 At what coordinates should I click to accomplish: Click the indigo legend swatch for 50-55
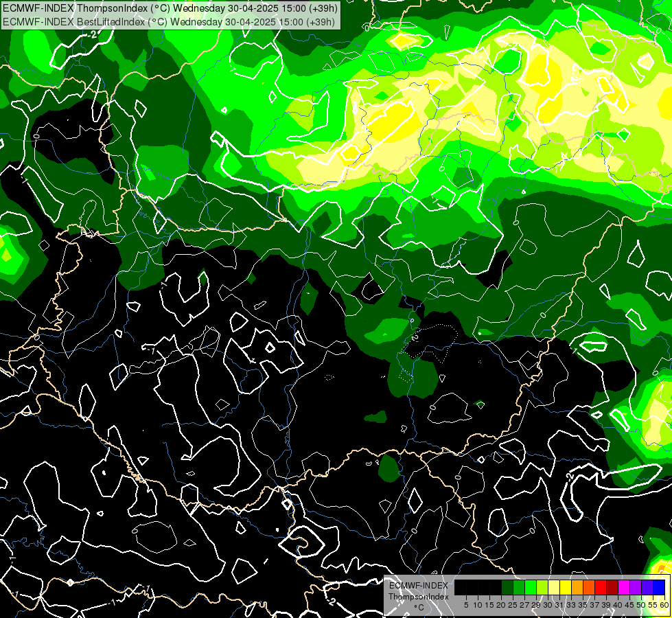[x=647, y=588]
